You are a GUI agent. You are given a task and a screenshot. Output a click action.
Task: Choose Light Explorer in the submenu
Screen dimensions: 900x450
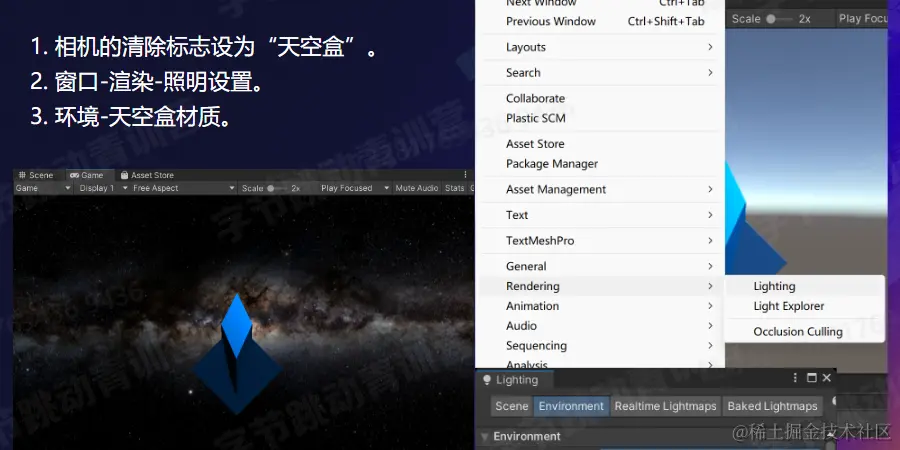[805, 307]
